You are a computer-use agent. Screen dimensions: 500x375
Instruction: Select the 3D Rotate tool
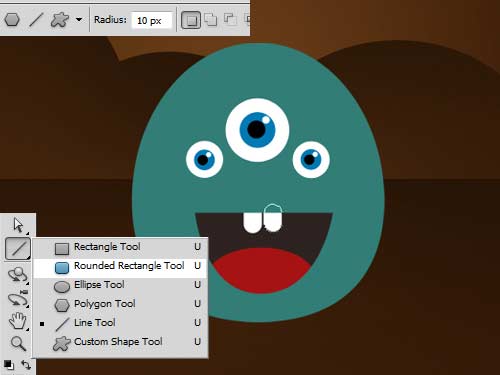point(17,275)
